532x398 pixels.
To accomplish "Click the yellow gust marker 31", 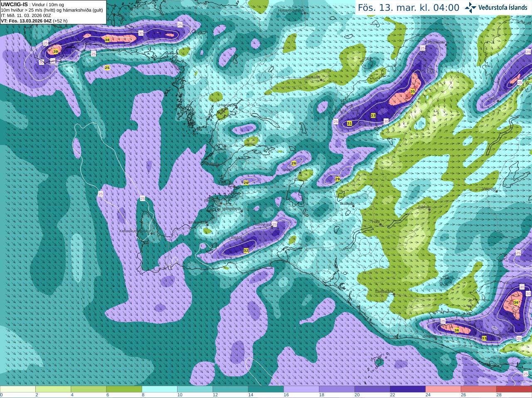I will [350, 123].
